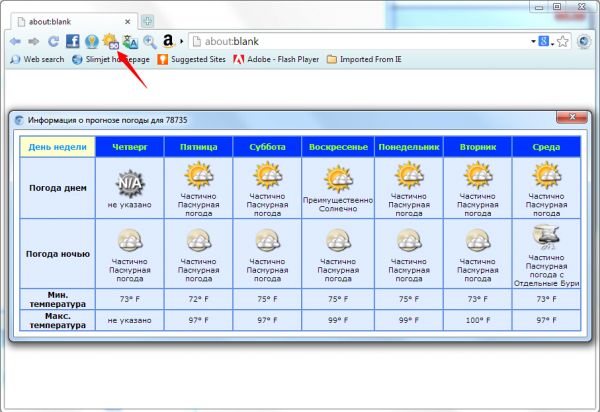The width and height of the screenshot is (600, 412).
Task: Click the forward navigation arrow
Action: [x=34, y=41]
